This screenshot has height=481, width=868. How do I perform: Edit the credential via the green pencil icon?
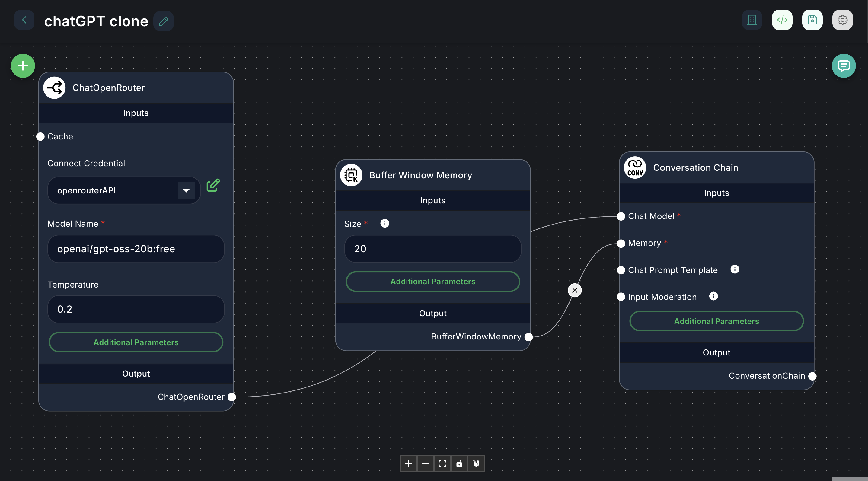pyautogui.click(x=213, y=185)
